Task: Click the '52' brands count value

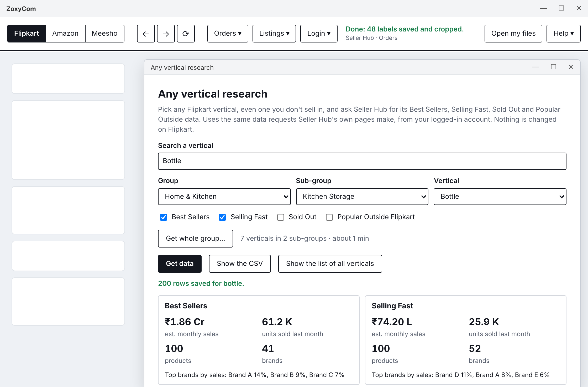Action: pos(475,348)
